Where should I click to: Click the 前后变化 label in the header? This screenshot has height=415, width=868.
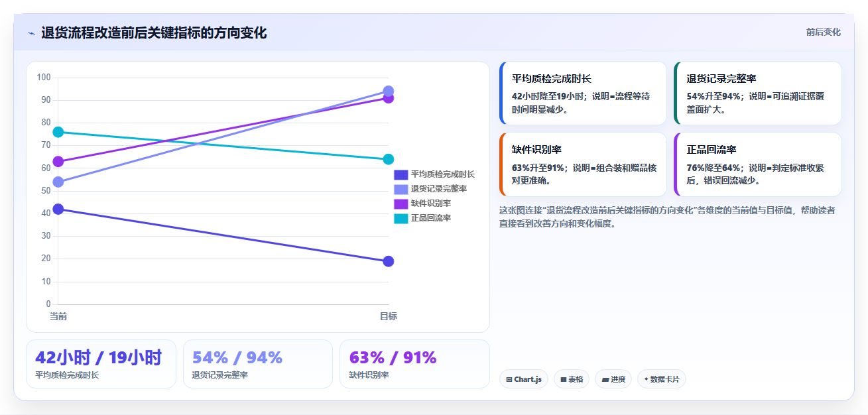tap(823, 32)
